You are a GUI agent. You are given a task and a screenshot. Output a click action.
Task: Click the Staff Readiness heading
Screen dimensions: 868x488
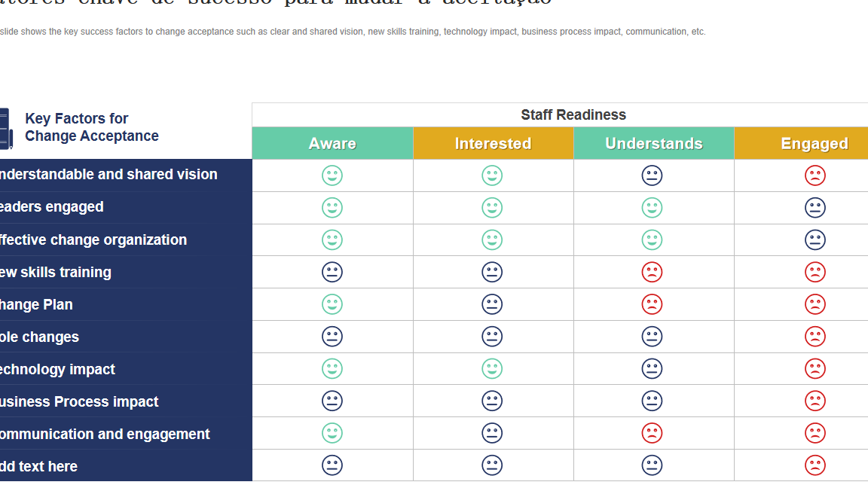click(573, 114)
